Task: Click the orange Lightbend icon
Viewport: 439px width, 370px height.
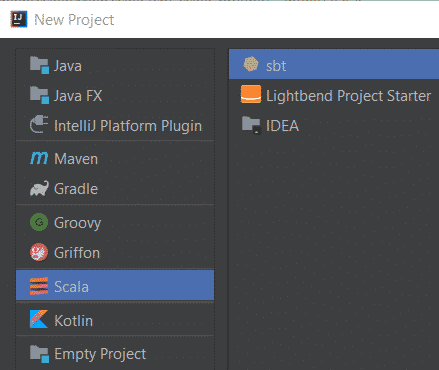Action: coord(251,94)
